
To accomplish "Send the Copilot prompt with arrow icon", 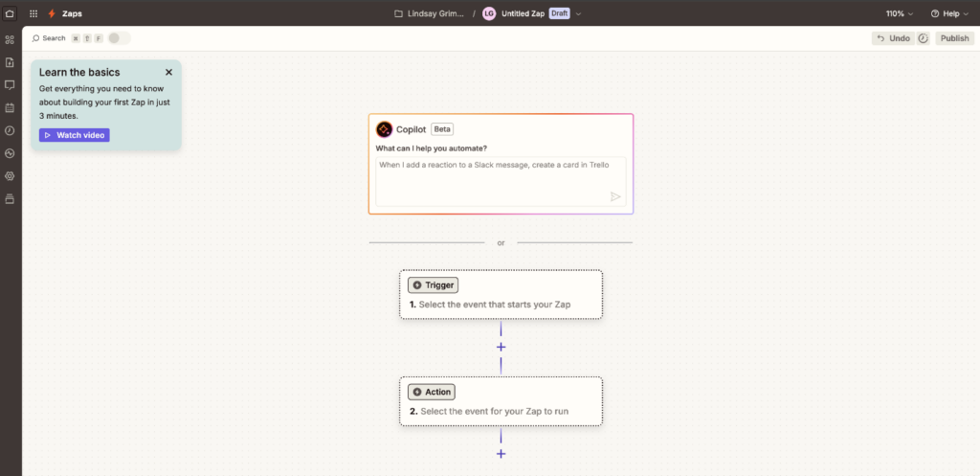I will tap(615, 196).
